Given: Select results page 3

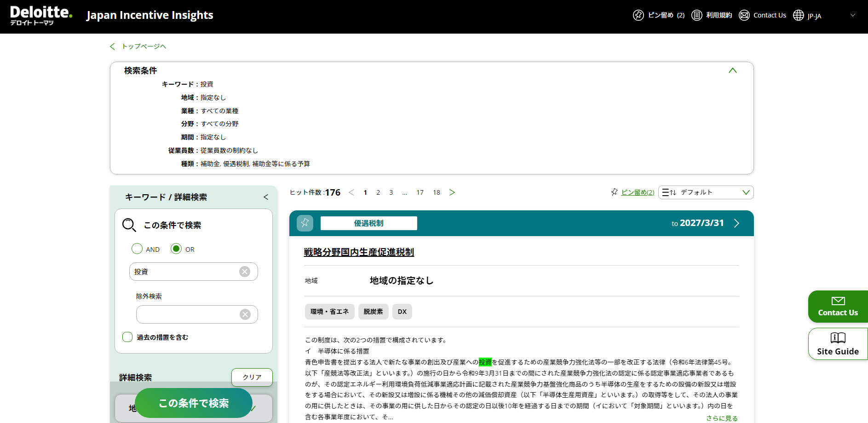Looking at the screenshot, I should [391, 192].
